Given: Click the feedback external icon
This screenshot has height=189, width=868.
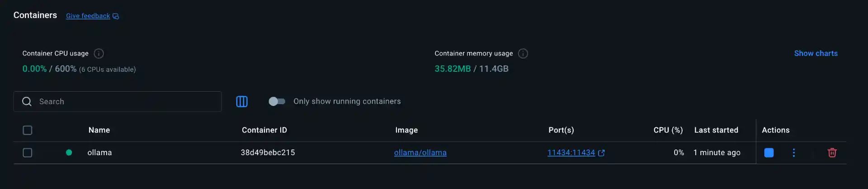Looking at the screenshot, I should [116, 16].
